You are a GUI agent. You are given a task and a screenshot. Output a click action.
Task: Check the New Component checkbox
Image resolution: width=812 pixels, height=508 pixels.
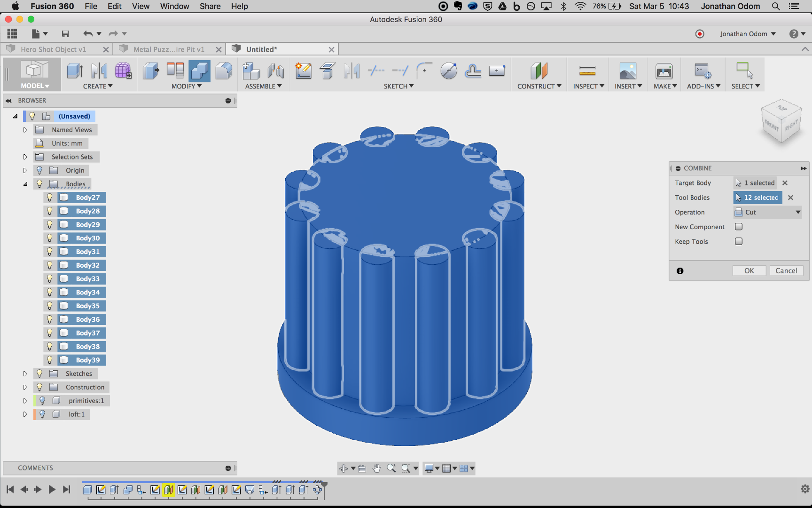(739, 227)
